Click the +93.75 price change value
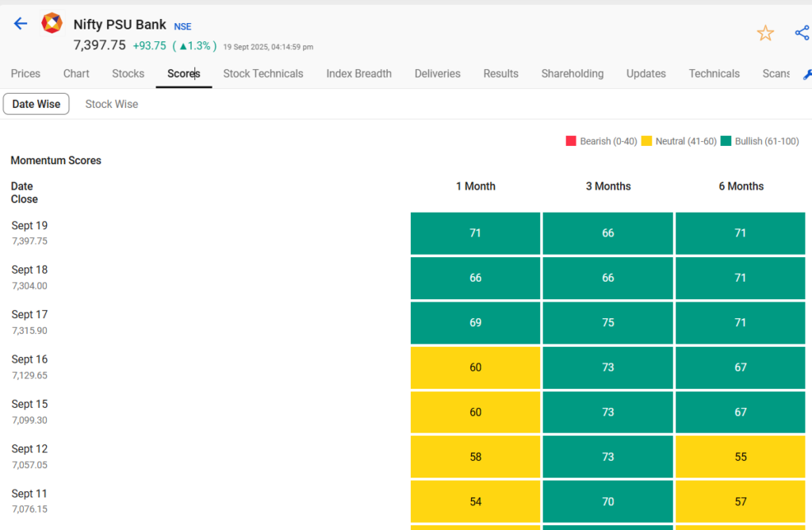This screenshot has width=812, height=530. point(150,45)
